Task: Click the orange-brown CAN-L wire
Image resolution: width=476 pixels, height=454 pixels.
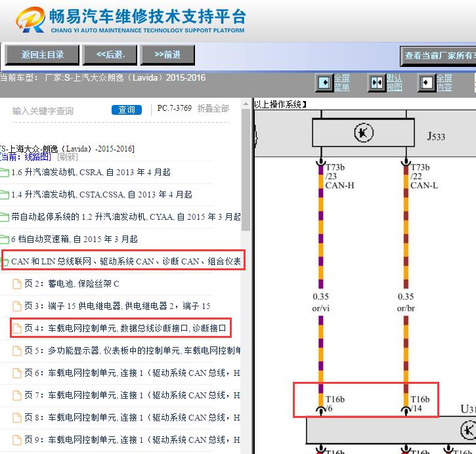Action: tap(406, 228)
